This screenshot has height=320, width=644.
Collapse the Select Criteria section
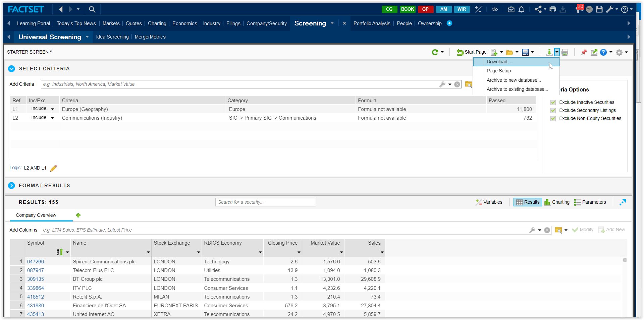[x=11, y=69]
